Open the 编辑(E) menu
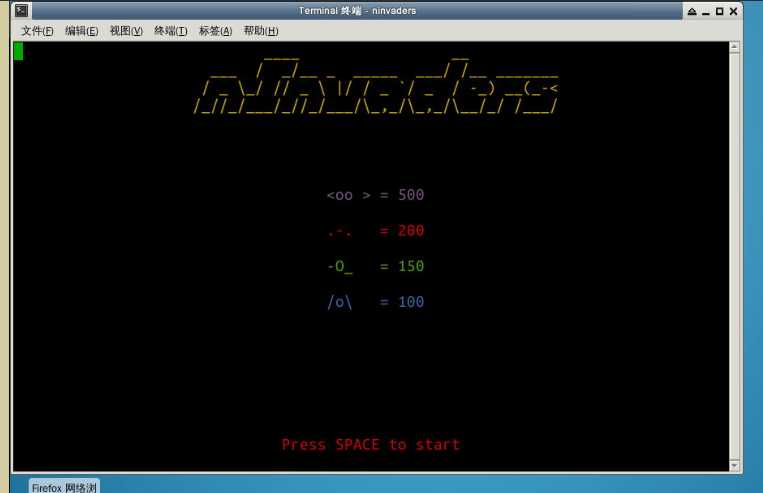 click(82, 31)
